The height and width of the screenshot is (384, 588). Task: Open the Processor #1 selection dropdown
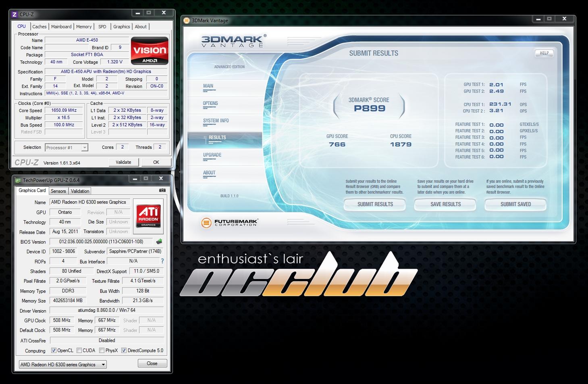coord(66,148)
